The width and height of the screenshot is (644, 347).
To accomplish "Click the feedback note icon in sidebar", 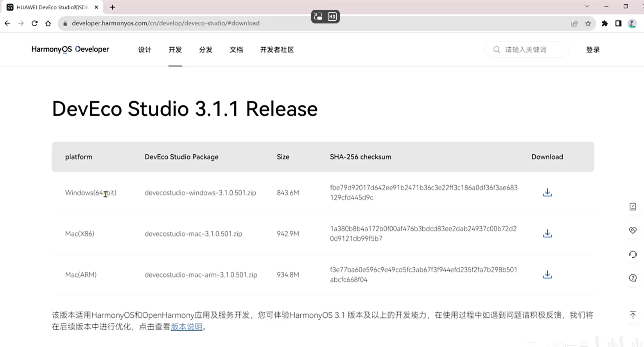I will [x=633, y=207].
